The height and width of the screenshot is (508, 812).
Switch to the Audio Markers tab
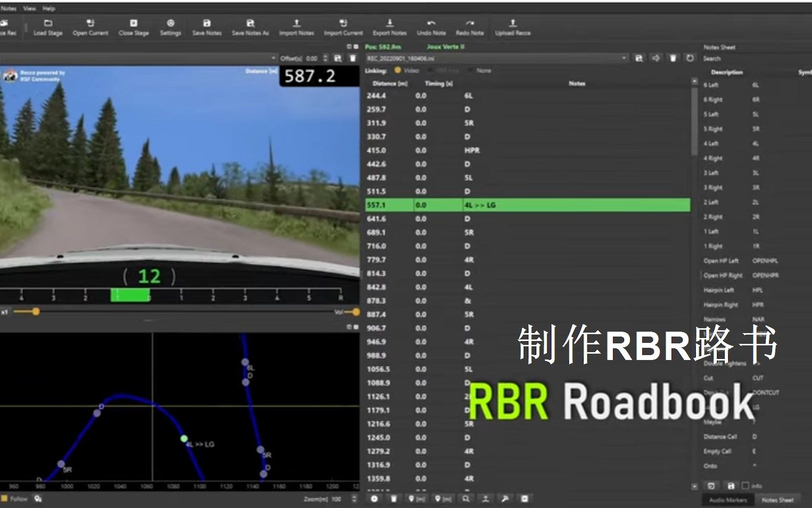point(728,500)
